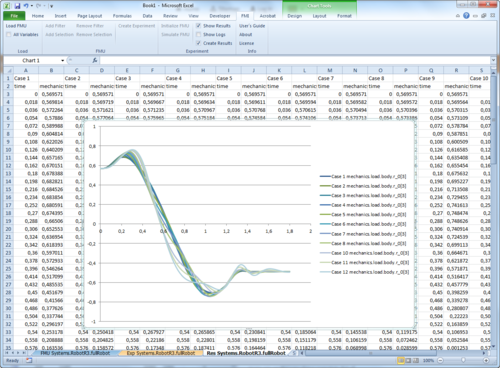Screen dimensions: 500x368
Task: Click the About button in Info group
Action: pos(245,34)
